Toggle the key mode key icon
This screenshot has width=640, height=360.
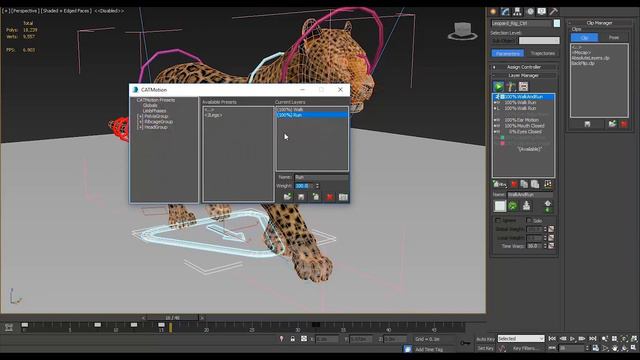[x=465, y=343]
